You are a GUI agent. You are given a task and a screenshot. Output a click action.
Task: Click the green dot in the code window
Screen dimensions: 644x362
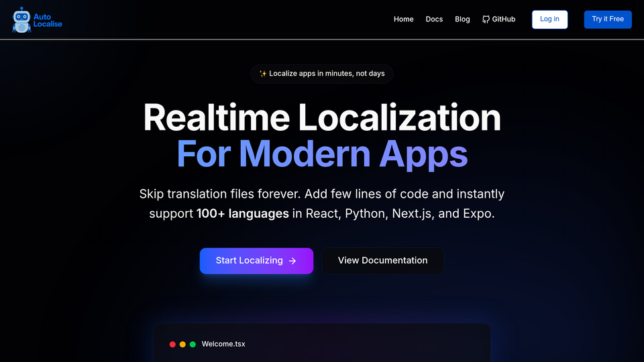click(193, 345)
